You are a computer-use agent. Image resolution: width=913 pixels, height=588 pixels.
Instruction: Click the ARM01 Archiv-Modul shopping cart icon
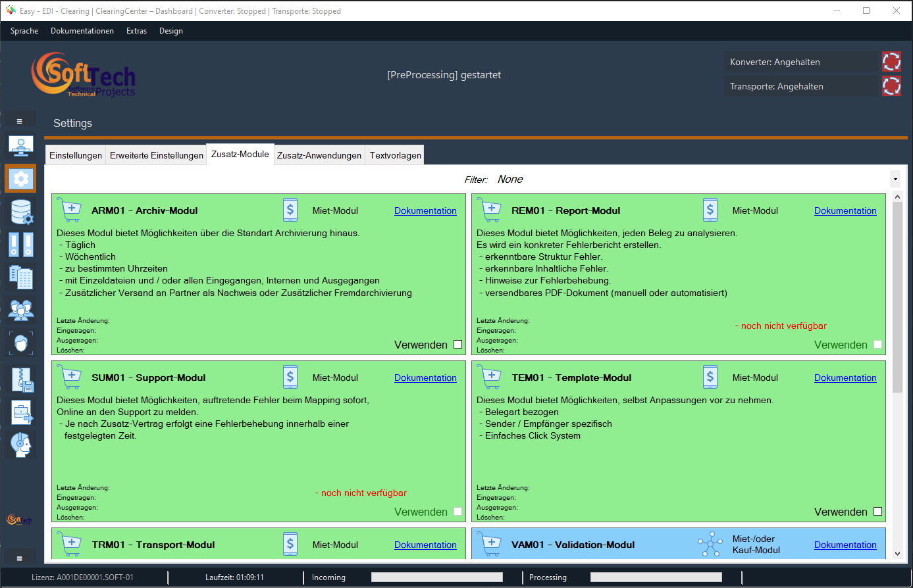tap(69, 210)
